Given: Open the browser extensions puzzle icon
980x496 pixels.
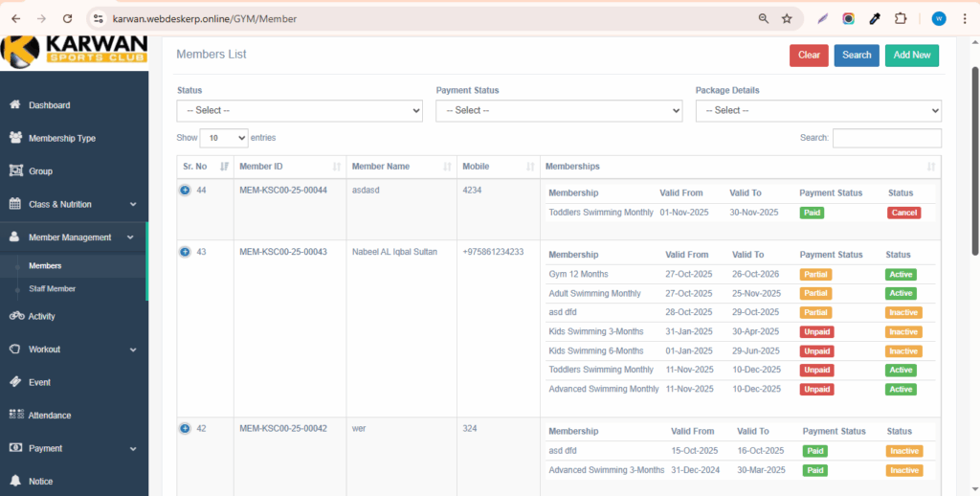Looking at the screenshot, I should tap(900, 19).
